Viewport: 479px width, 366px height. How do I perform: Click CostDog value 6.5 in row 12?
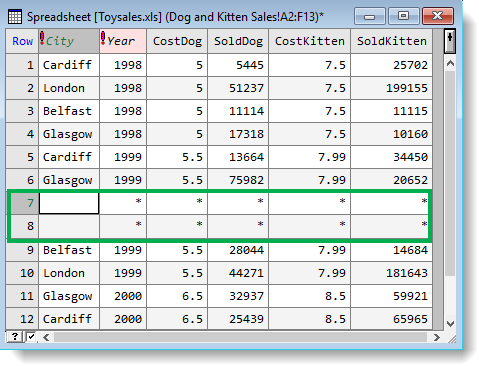[x=177, y=319]
